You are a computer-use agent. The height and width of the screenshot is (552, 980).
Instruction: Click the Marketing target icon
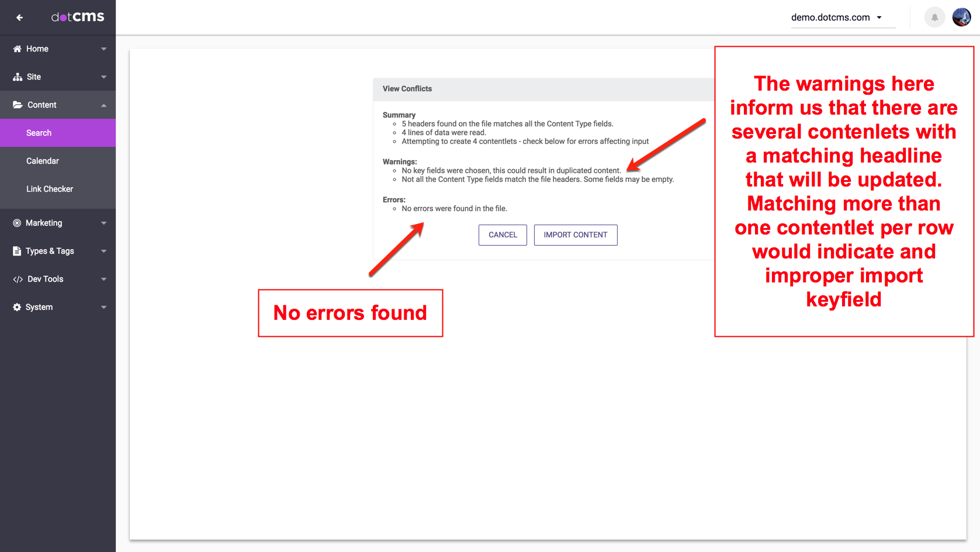point(17,223)
